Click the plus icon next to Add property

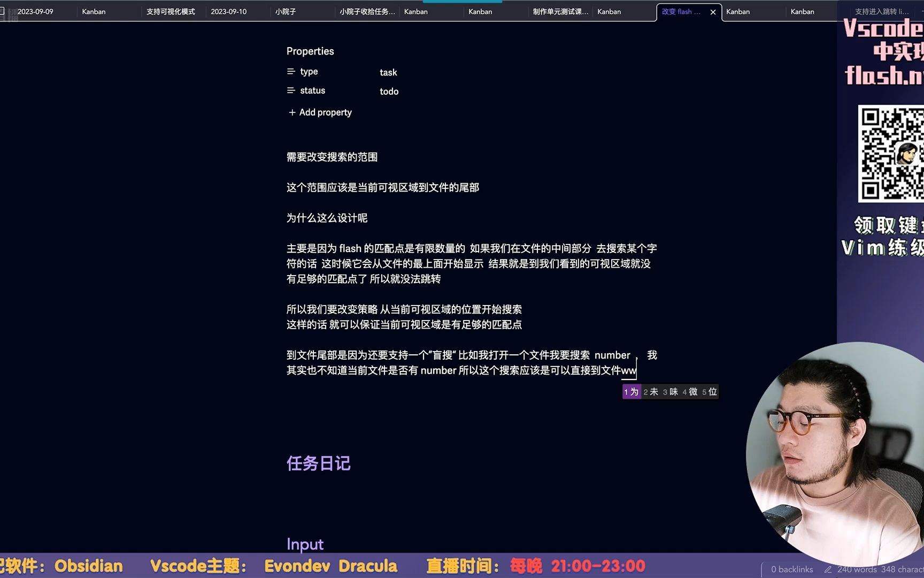(x=292, y=112)
